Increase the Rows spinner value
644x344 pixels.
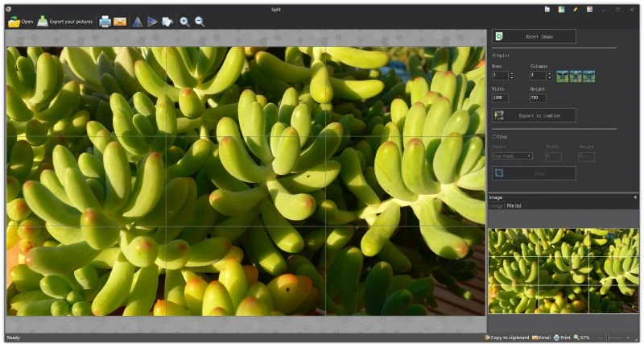point(511,73)
